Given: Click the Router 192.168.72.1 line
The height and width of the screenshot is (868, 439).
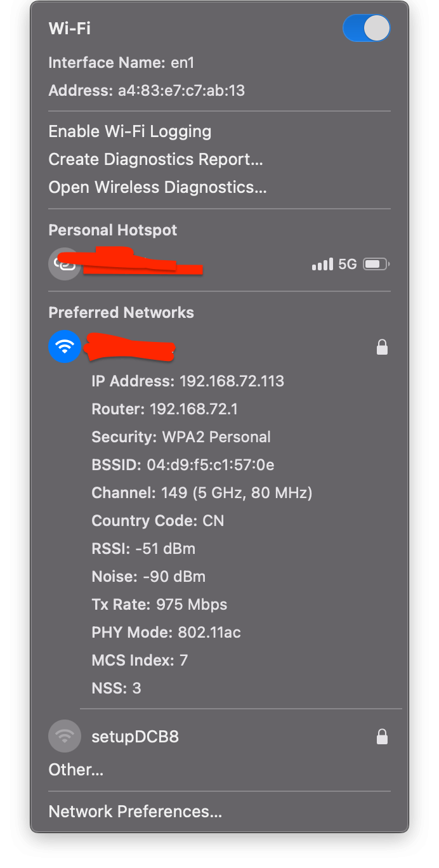Looking at the screenshot, I should [164, 409].
